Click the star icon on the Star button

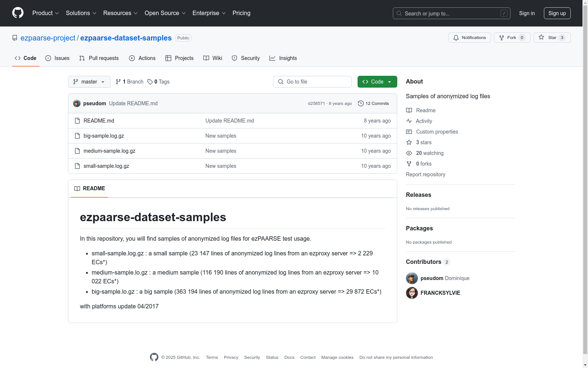[541, 37]
